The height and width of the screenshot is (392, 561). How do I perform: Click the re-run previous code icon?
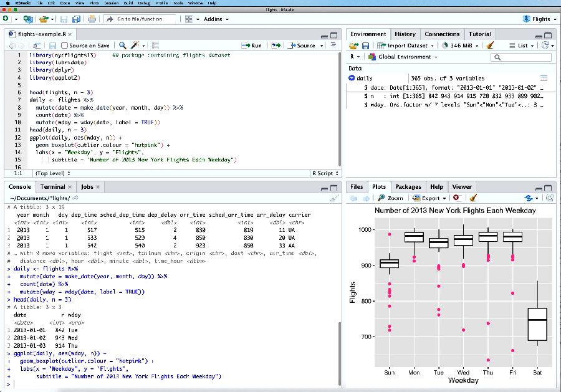[x=276, y=45]
